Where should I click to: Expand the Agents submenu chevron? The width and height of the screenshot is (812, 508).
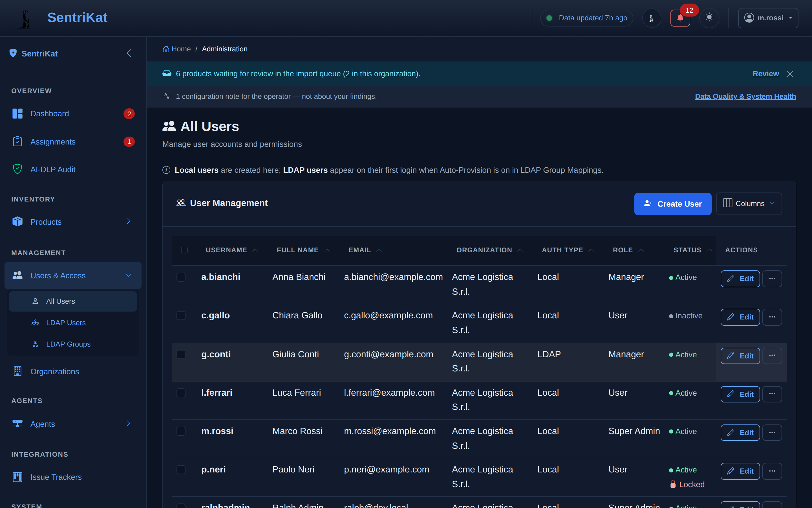tap(129, 423)
